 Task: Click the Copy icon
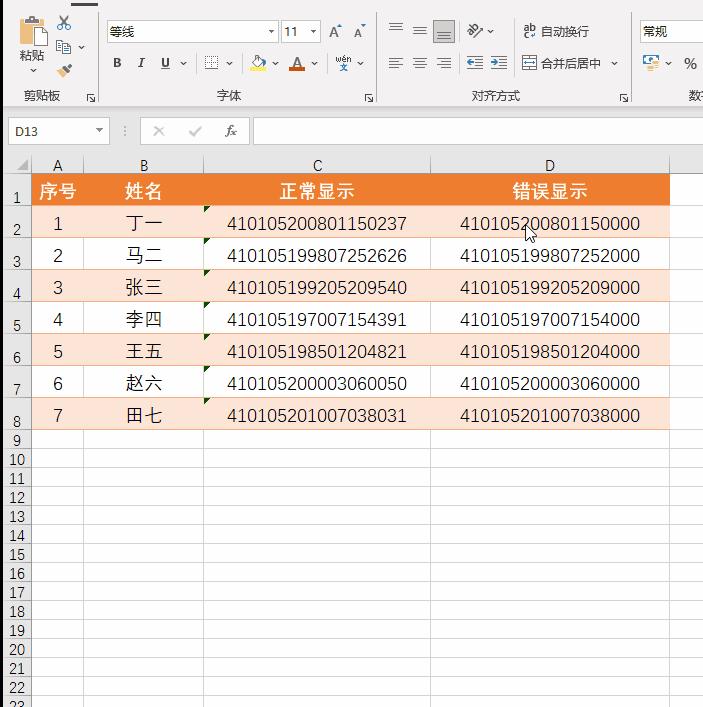point(64,47)
